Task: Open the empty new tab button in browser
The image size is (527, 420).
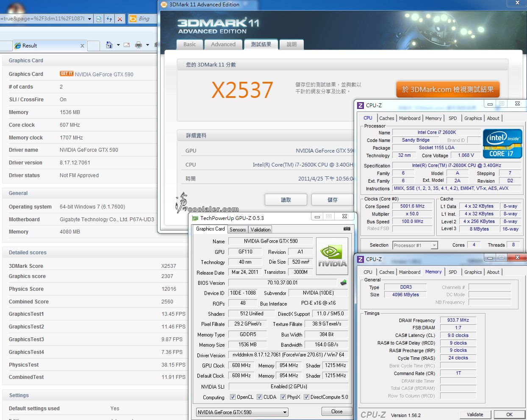Action: click(x=94, y=45)
